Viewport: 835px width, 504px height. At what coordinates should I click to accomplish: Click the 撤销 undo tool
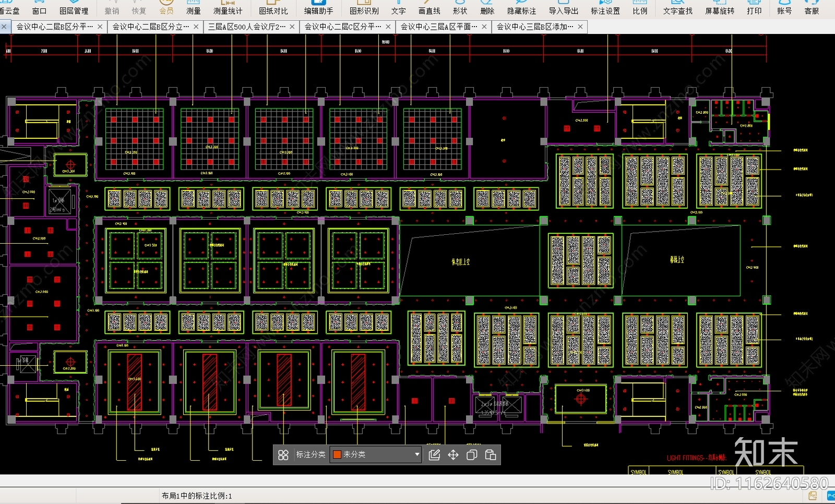click(x=112, y=7)
